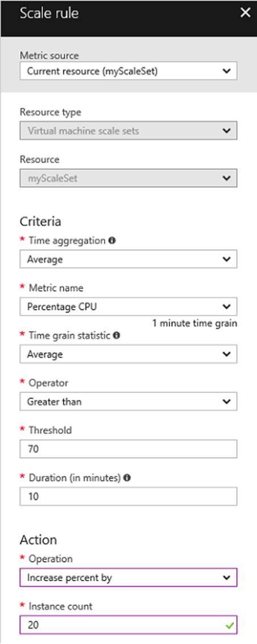Show info tooltip for Time aggregation
Image resolution: width=257 pixels, height=644 pixels.
[112, 241]
